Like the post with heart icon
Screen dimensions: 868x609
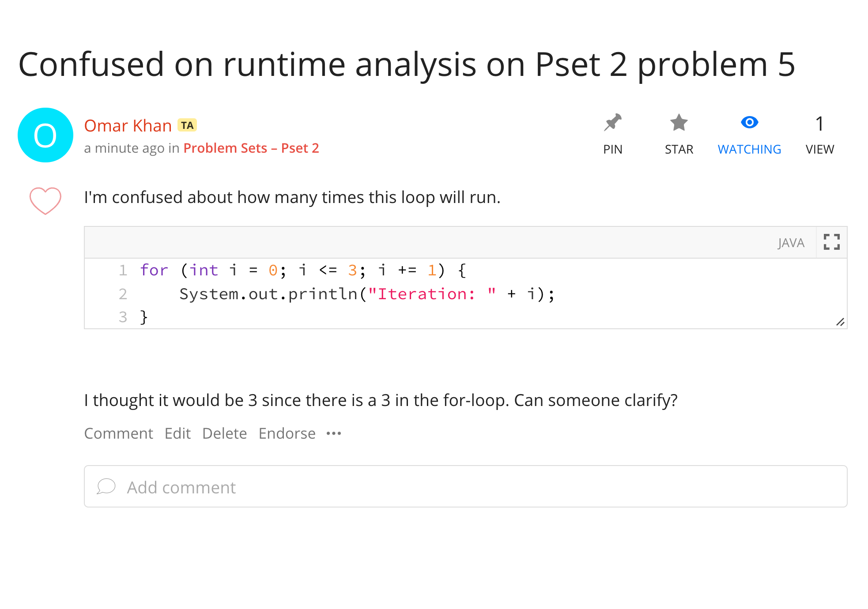45,201
